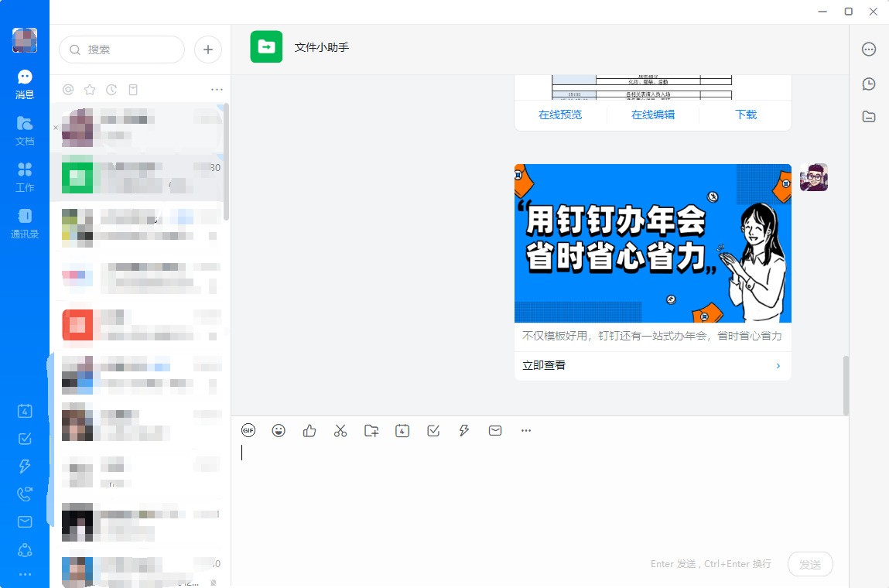Open the 通讯录 contacts section
889x588 pixels.
tap(25, 224)
